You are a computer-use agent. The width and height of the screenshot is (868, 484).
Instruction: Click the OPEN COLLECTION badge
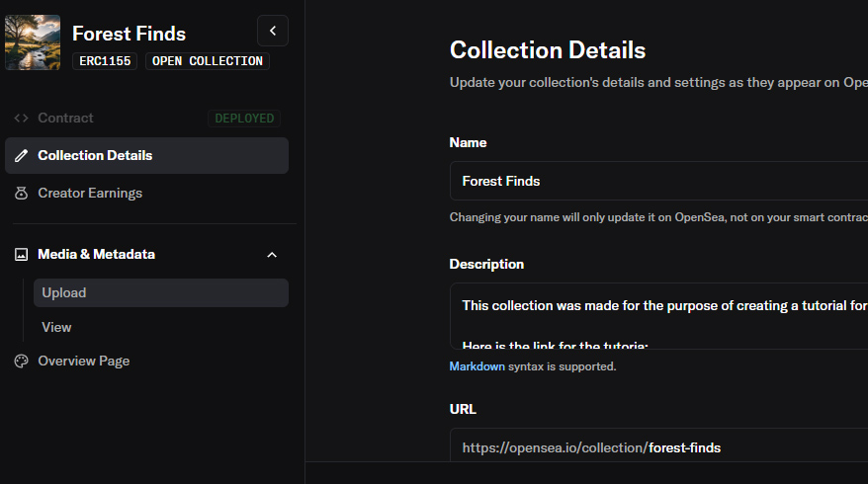click(x=208, y=61)
